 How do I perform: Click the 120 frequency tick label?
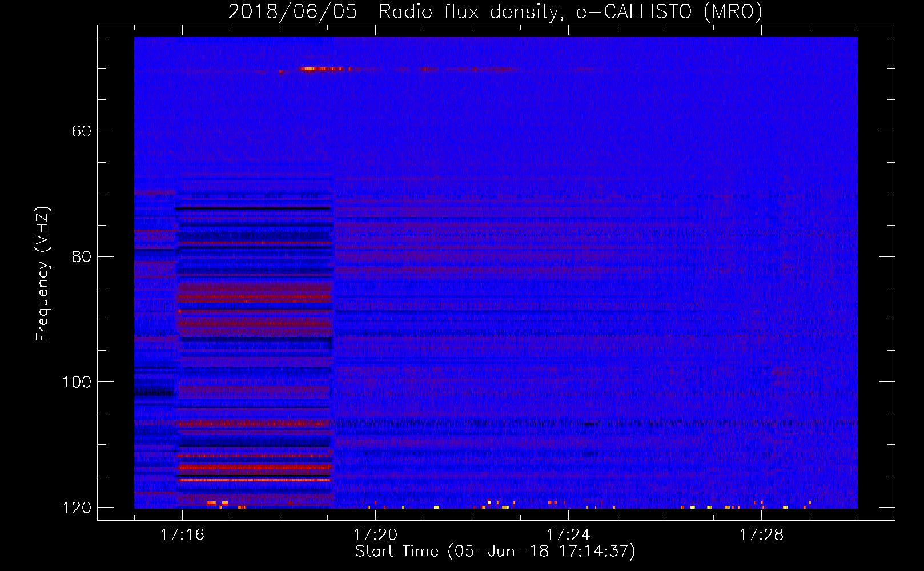coord(77,508)
